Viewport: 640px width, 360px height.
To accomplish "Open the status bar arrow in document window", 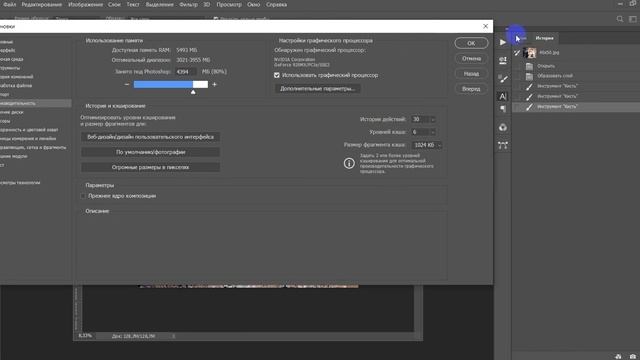I will tap(173, 336).
